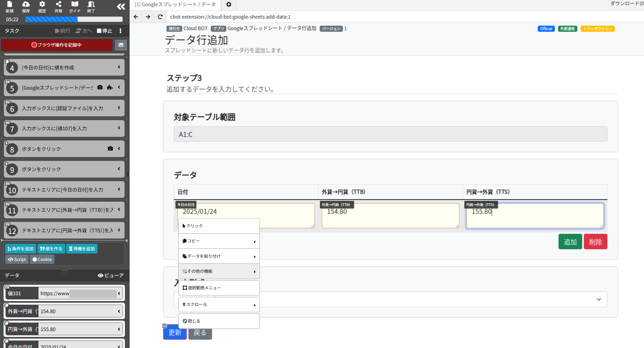Click the 保存 cloud save icon
The image size is (644, 348).
coord(26,7)
